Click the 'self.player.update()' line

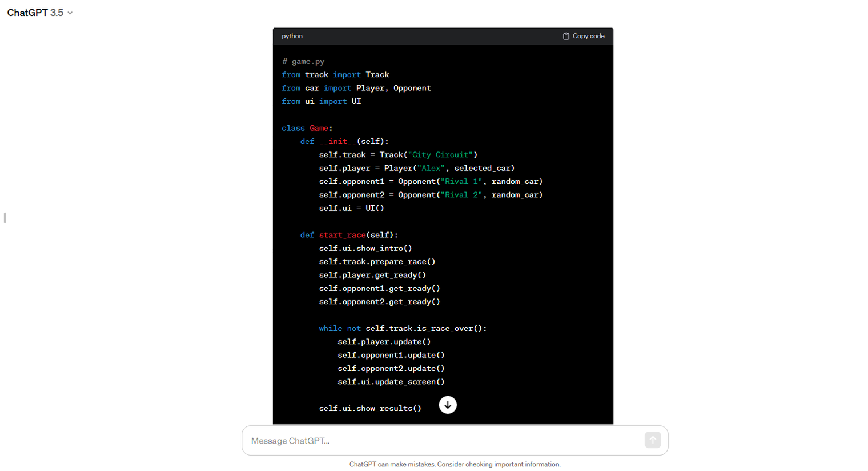(x=384, y=341)
